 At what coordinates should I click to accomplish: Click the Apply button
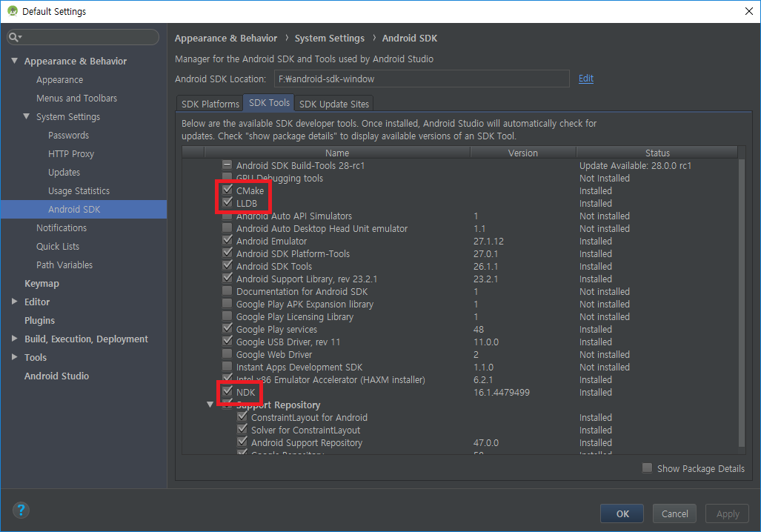[728, 513]
